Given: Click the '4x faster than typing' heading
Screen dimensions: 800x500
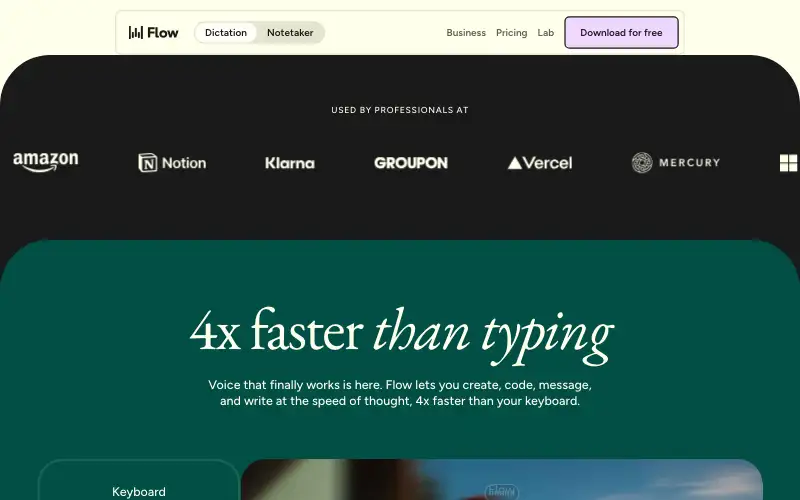Looking at the screenshot, I should pyautogui.click(x=401, y=335).
